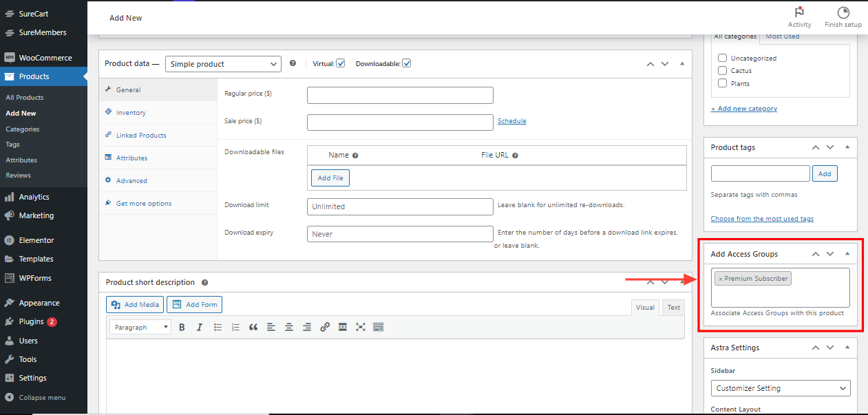Enable fullscreen editor mode icon
Image resolution: width=868 pixels, height=415 pixels.
click(x=360, y=328)
